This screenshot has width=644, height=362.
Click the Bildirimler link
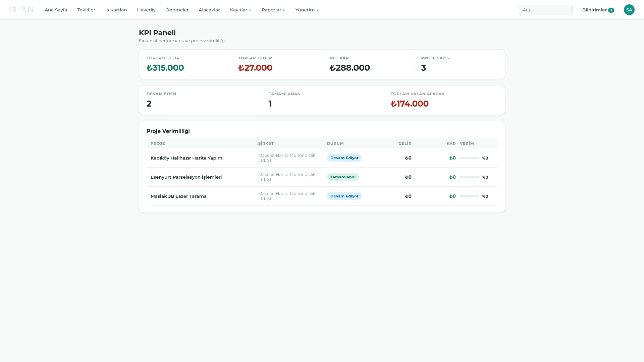click(594, 10)
